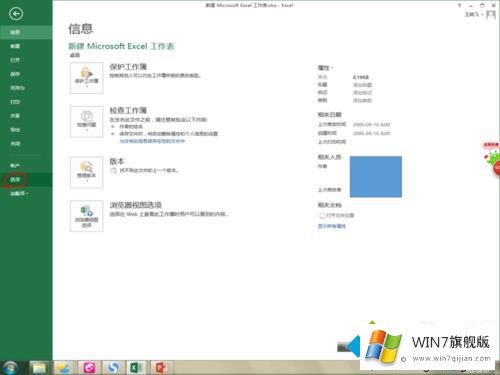Click the user account name at top right
Viewport: 500px width, 375px height.
coord(473,15)
